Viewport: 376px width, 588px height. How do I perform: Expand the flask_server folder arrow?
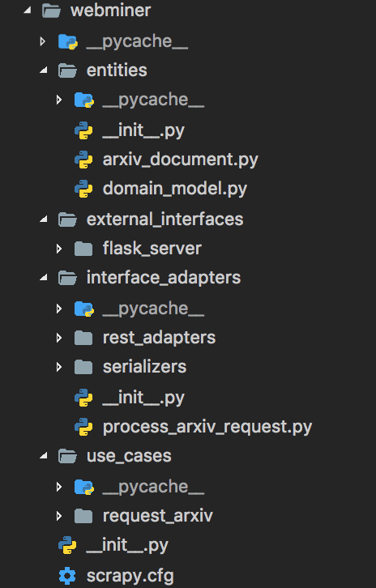59,249
